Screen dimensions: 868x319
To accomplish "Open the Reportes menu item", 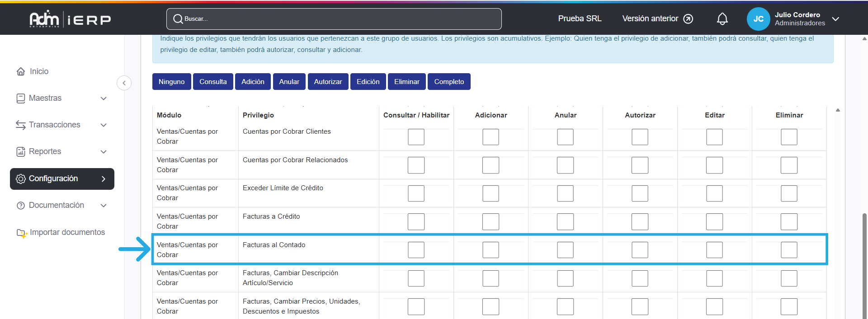I will (x=45, y=151).
